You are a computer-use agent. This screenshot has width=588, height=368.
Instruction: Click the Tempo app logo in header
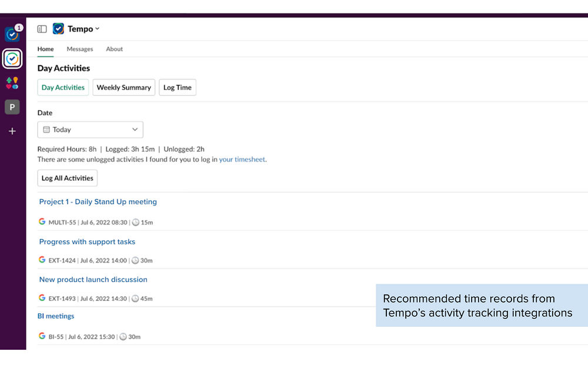(x=58, y=28)
